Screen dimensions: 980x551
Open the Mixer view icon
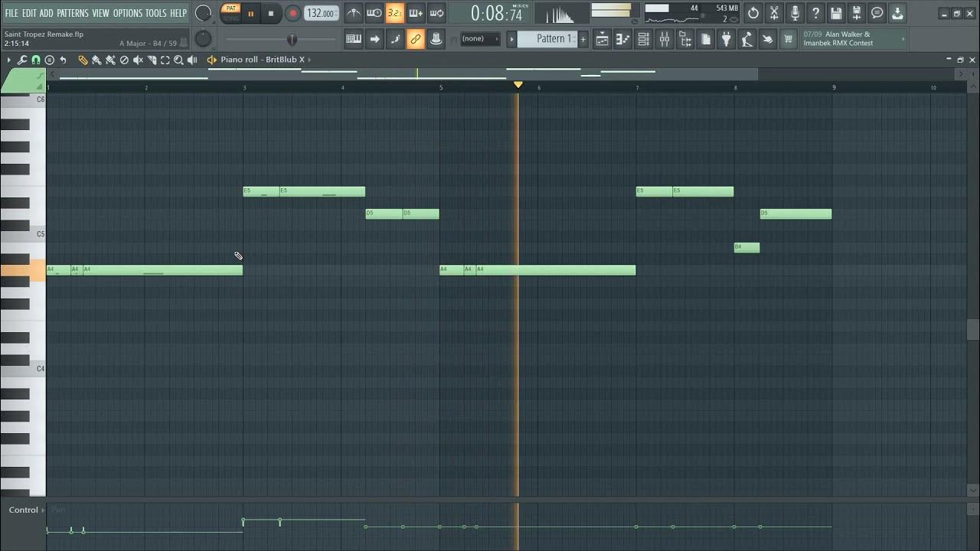tap(665, 39)
